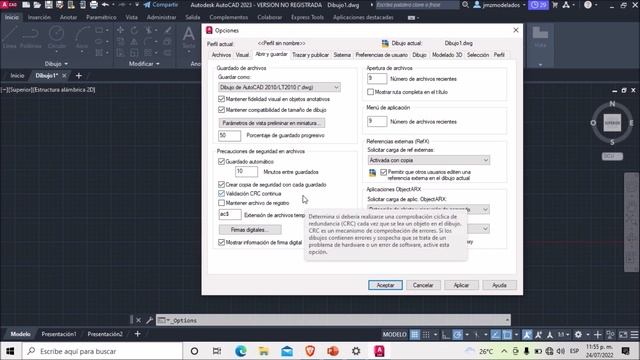Click the Windows Start button
640x360 pixels.
tap(10, 351)
